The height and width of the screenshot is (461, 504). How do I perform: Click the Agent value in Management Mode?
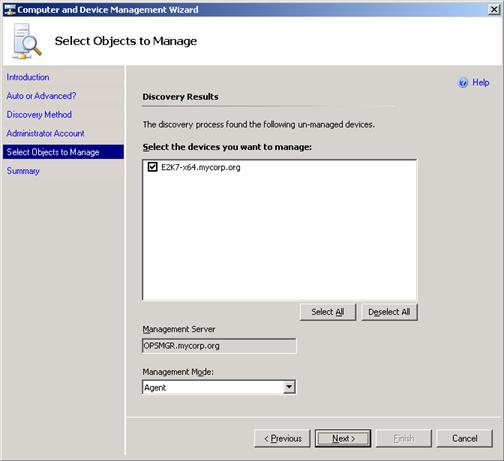(x=155, y=388)
